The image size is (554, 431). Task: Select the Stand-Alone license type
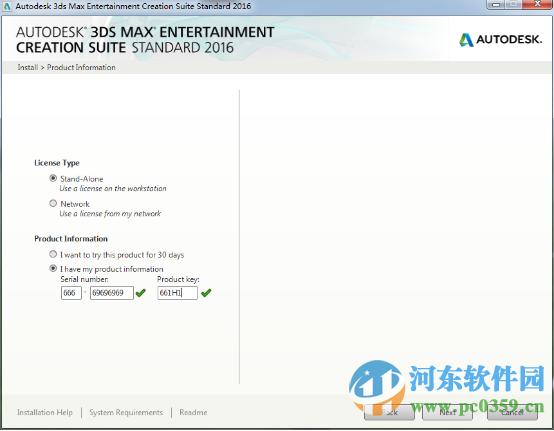(53, 178)
